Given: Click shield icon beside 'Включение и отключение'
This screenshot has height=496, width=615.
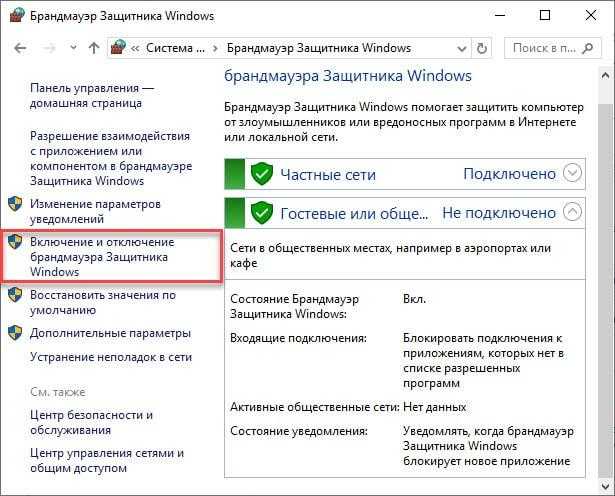Looking at the screenshot, I should pos(15,242).
